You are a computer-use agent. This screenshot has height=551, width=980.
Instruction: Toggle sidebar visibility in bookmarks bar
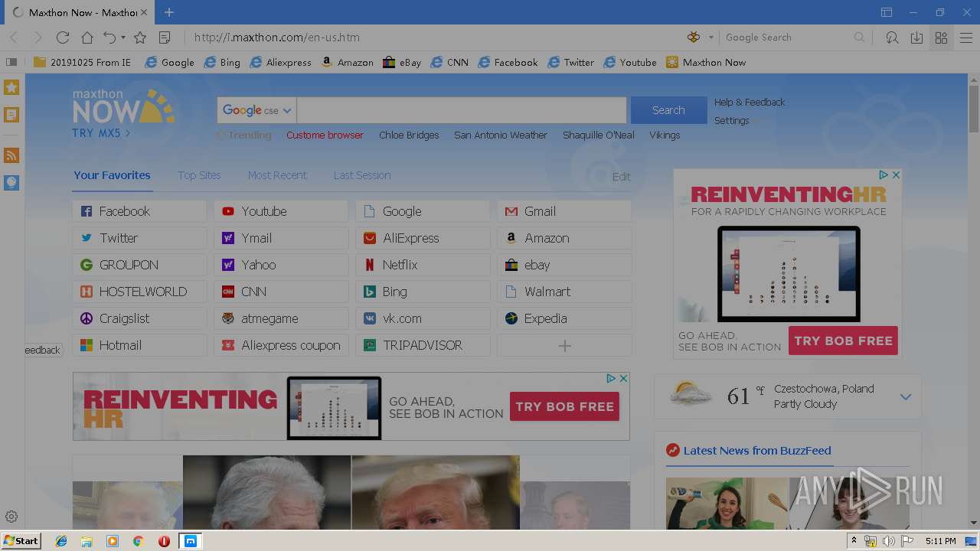click(x=11, y=62)
